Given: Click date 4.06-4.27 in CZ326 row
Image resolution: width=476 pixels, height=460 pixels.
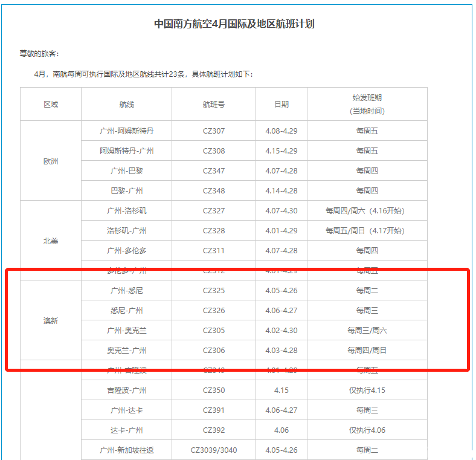Looking at the screenshot, I should [x=281, y=311].
